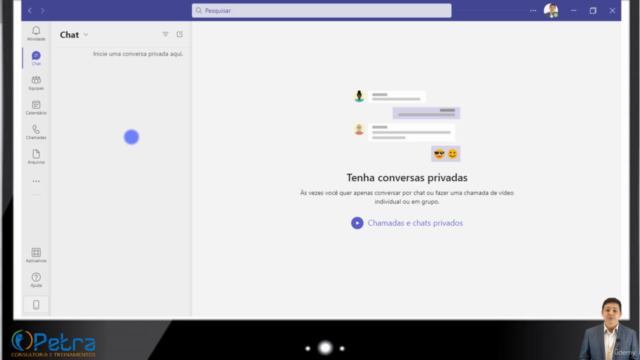The width and height of the screenshot is (640, 360).
Task: Open the Atividade notifications bell
Action: pos(36,33)
